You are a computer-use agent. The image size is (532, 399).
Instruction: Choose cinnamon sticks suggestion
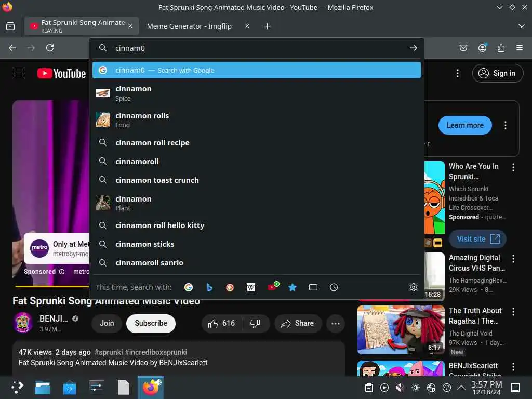pyautogui.click(x=257, y=244)
